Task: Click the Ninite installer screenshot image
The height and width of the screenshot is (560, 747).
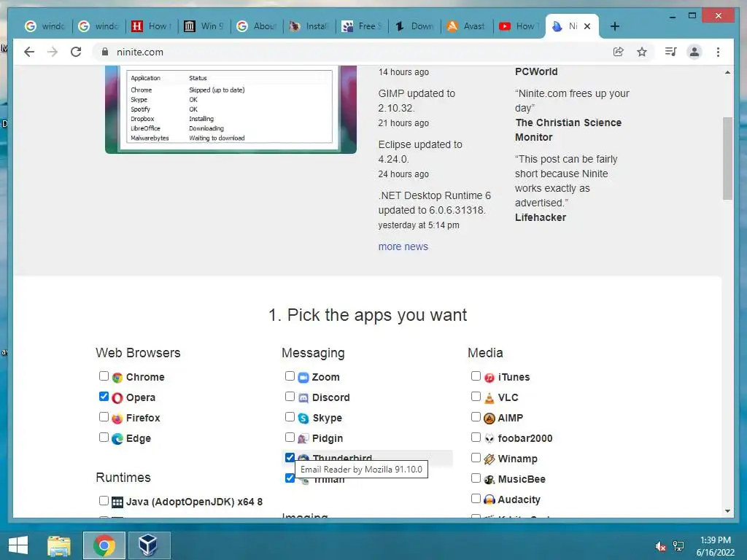Action: tap(231, 109)
